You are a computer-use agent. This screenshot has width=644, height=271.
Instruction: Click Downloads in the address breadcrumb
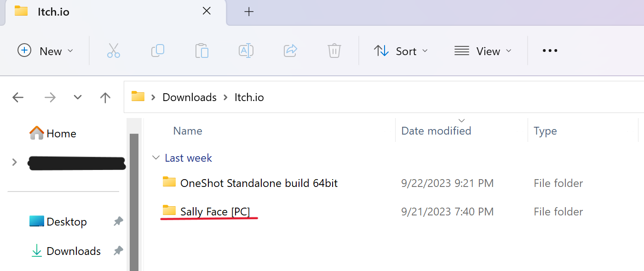[190, 97]
